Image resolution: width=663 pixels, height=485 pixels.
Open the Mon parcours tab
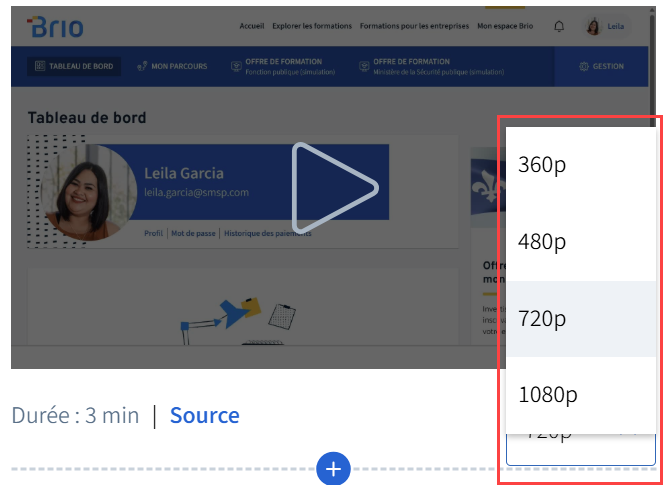pyautogui.click(x=172, y=67)
